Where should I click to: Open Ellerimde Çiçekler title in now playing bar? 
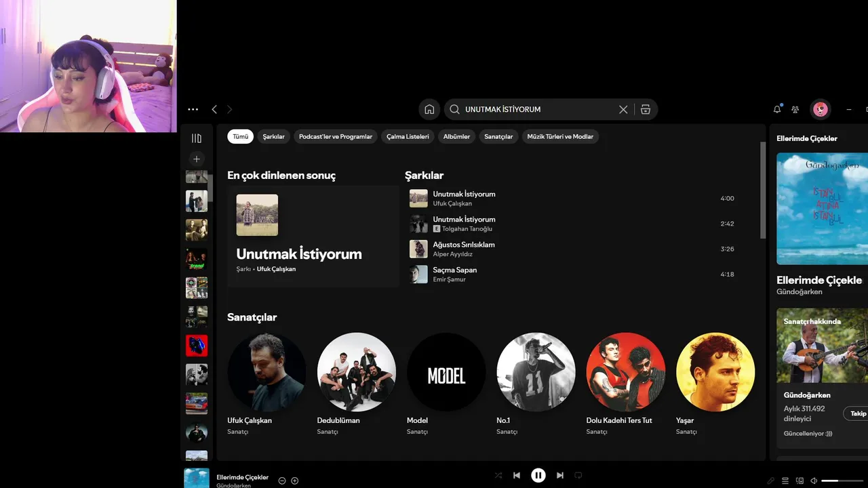click(242, 477)
